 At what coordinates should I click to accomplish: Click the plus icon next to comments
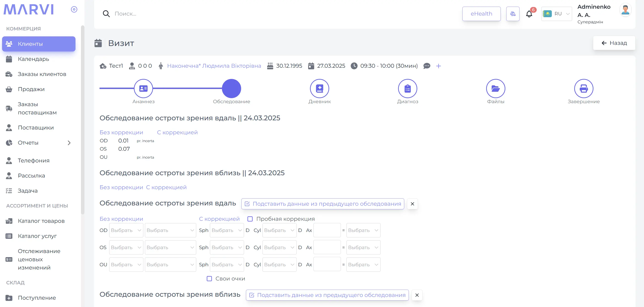point(439,66)
